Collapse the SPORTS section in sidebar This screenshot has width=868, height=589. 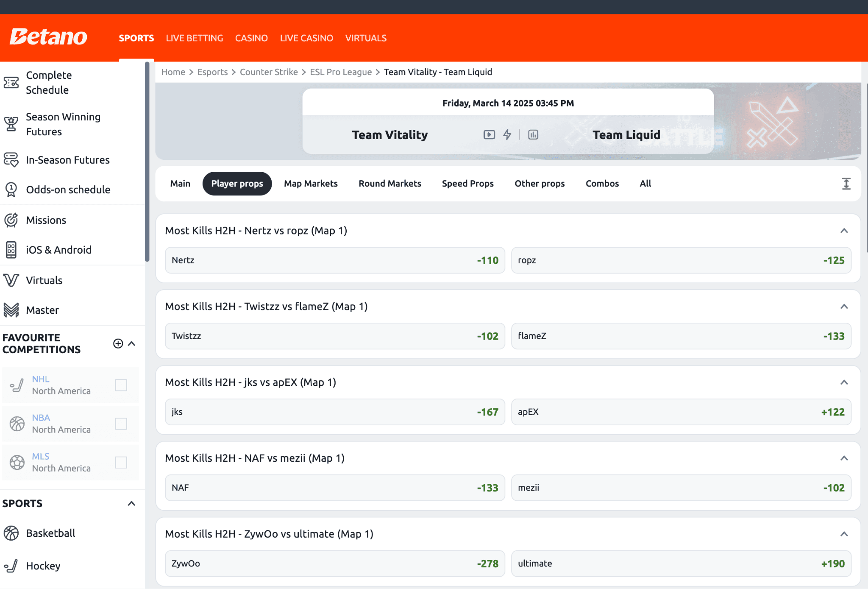[131, 503]
